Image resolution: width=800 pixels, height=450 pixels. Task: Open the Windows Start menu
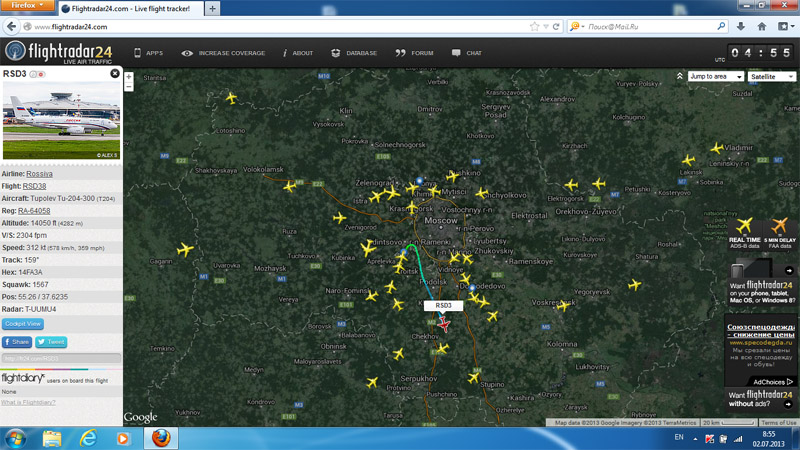[x=15, y=439]
